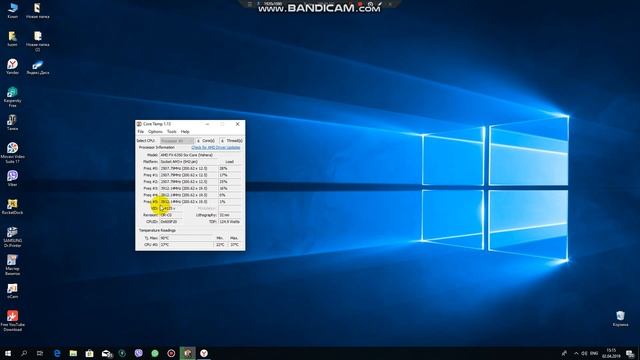Click the CPU #0 current temperature value
Image resolution: width=640 pixels, height=360 pixels.
186,245
